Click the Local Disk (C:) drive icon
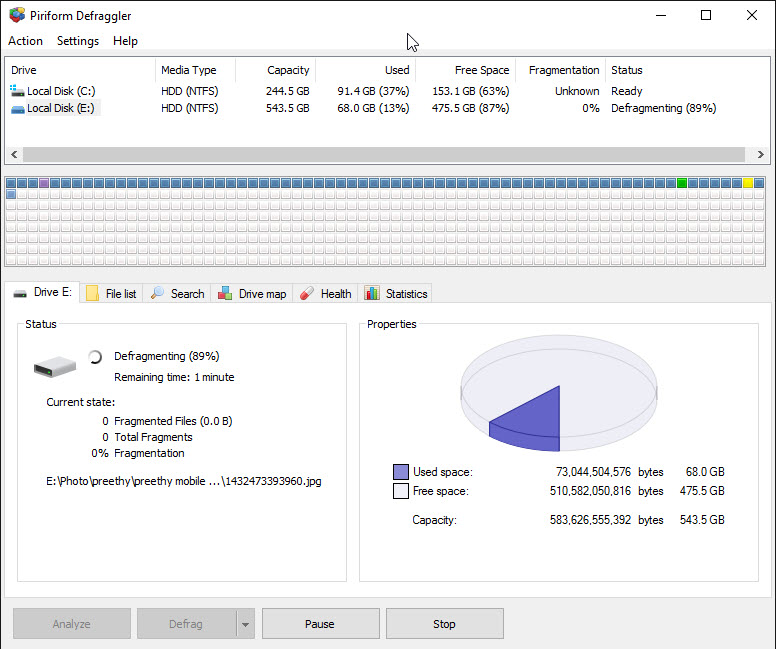 17,91
